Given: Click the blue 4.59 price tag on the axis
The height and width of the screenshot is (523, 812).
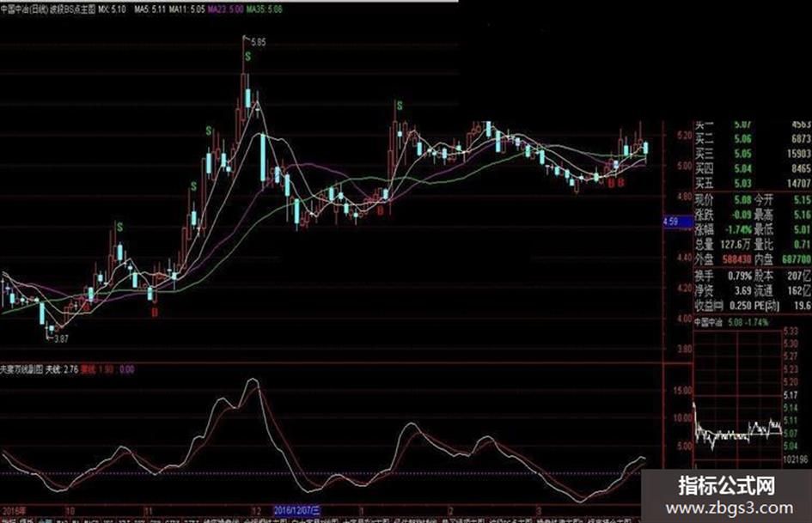Looking at the screenshot, I should tap(678, 222).
